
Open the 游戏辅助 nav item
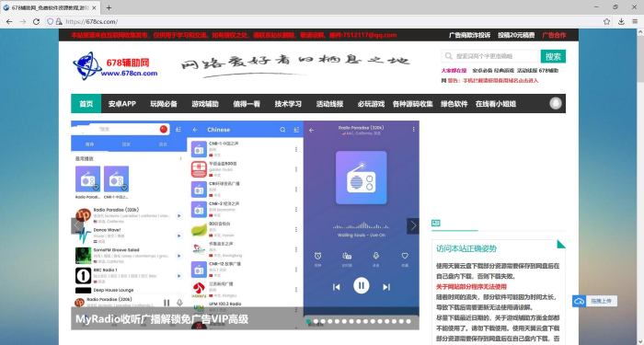tap(205, 104)
